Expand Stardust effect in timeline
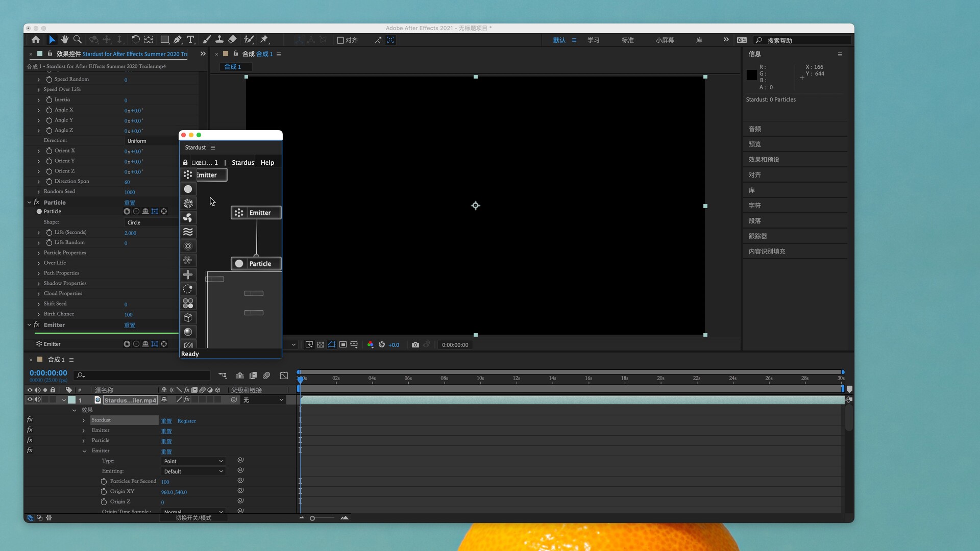The width and height of the screenshot is (980, 551). [x=84, y=420]
